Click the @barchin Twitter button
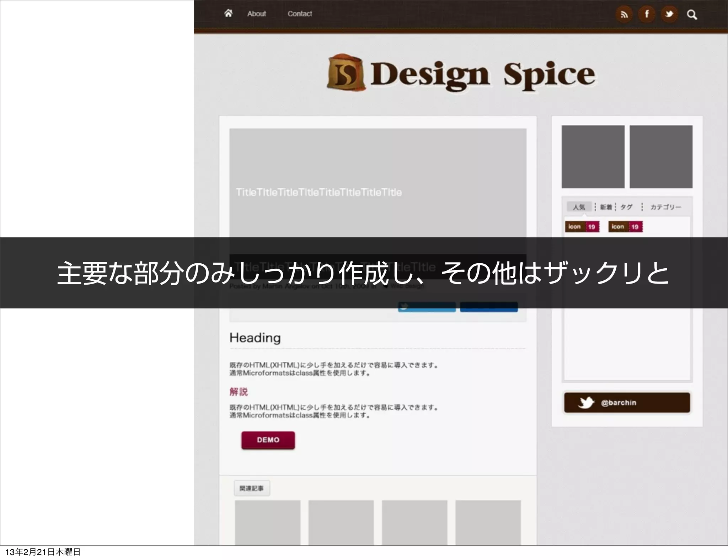728x560 pixels. [627, 403]
